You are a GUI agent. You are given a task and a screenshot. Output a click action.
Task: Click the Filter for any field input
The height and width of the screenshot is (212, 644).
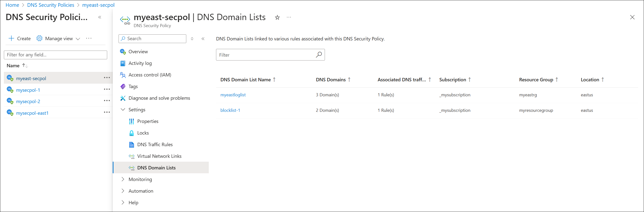click(x=55, y=55)
